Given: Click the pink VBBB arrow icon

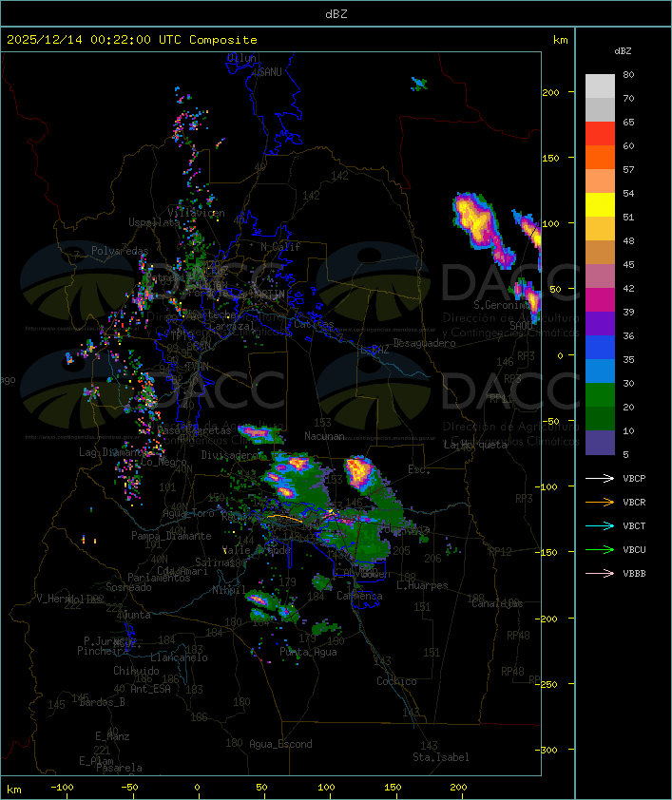Looking at the screenshot, I should (600, 573).
